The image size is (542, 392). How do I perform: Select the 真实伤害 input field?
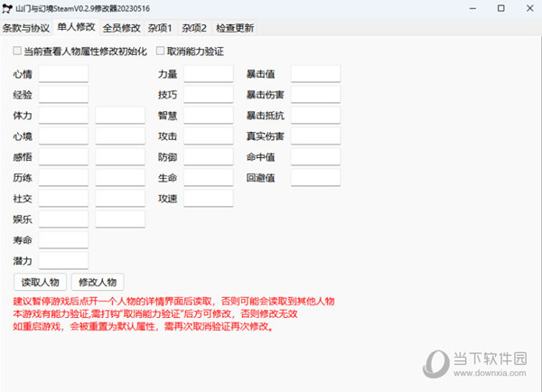[x=315, y=135]
